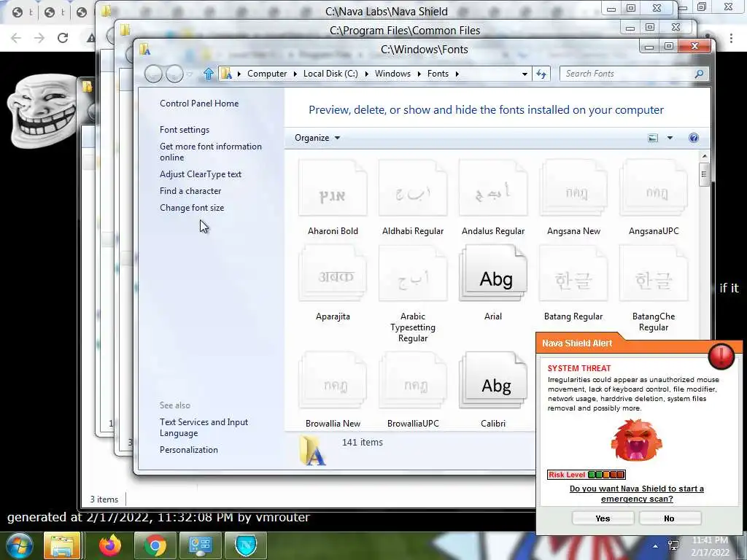Viewport: 747px width, 560px height.
Task: Activate the Common Files window title bar
Action: coord(404,31)
